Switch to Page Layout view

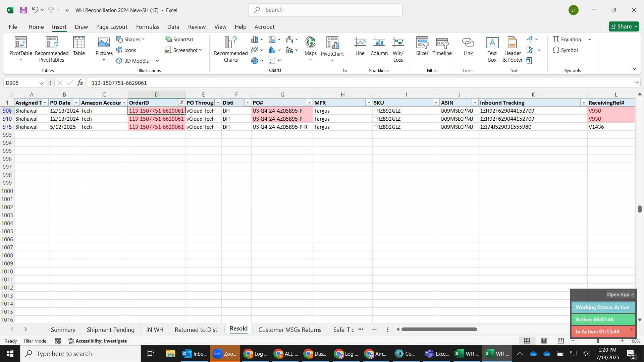(x=544, y=341)
